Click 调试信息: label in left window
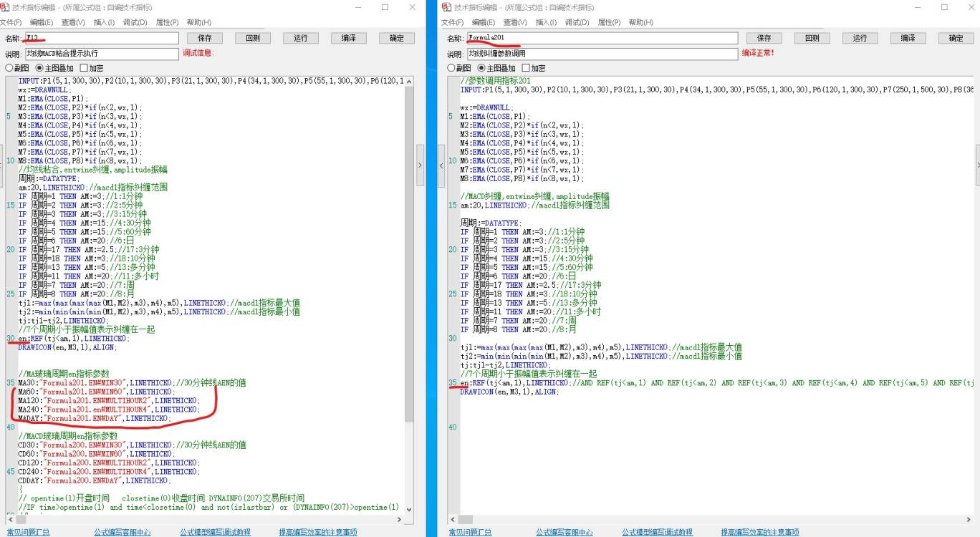The height and width of the screenshot is (537, 980). click(x=198, y=53)
